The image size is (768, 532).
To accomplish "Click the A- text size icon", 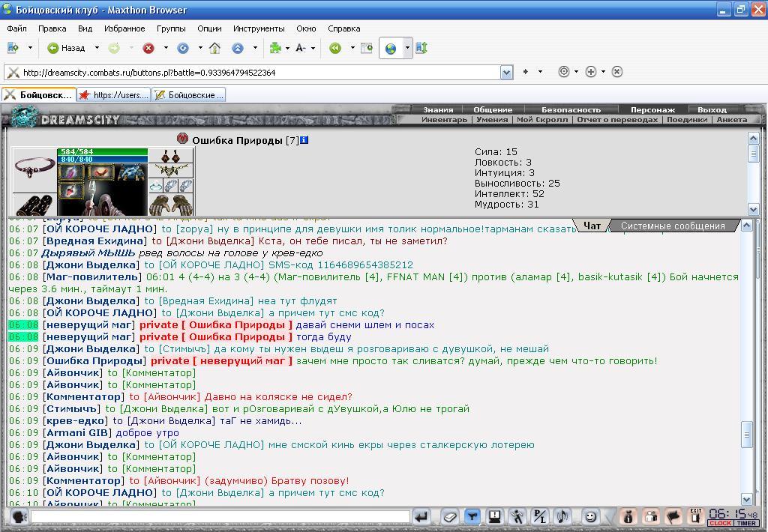I will point(301,48).
